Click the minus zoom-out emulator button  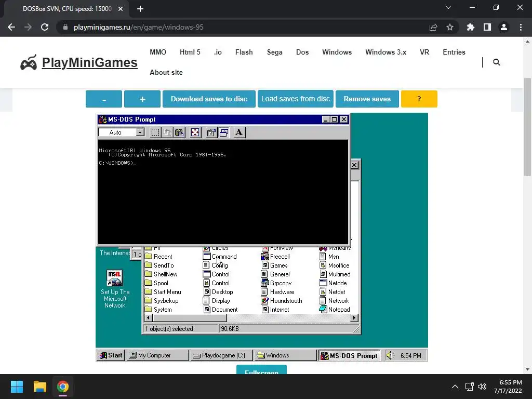(x=104, y=99)
